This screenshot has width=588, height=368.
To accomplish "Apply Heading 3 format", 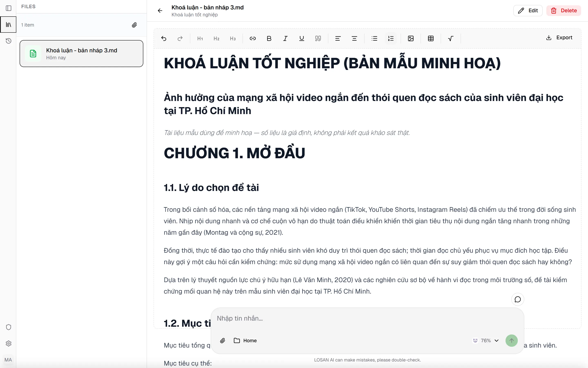I will [x=233, y=38].
